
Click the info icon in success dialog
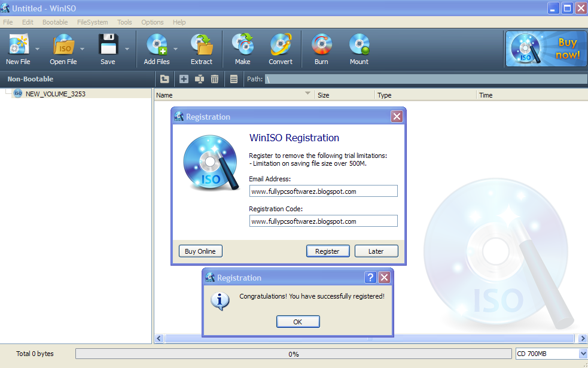(x=220, y=301)
